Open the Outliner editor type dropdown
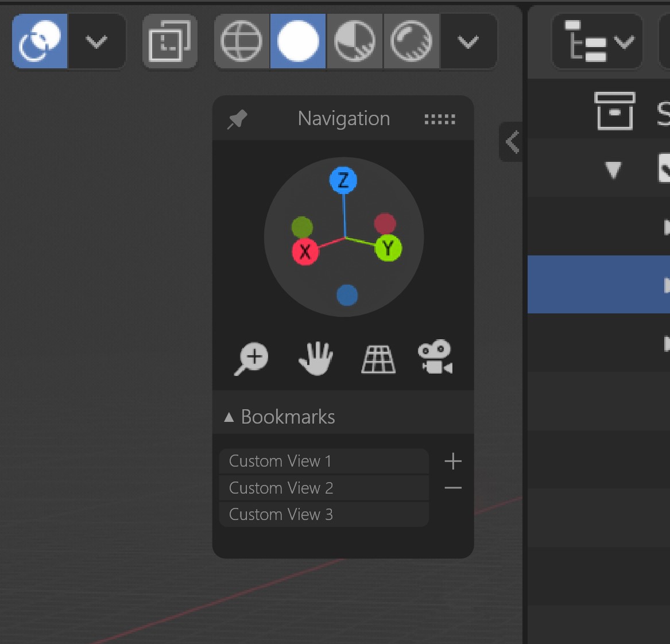This screenshot has width=670, height=644. (x=597, y=41)
